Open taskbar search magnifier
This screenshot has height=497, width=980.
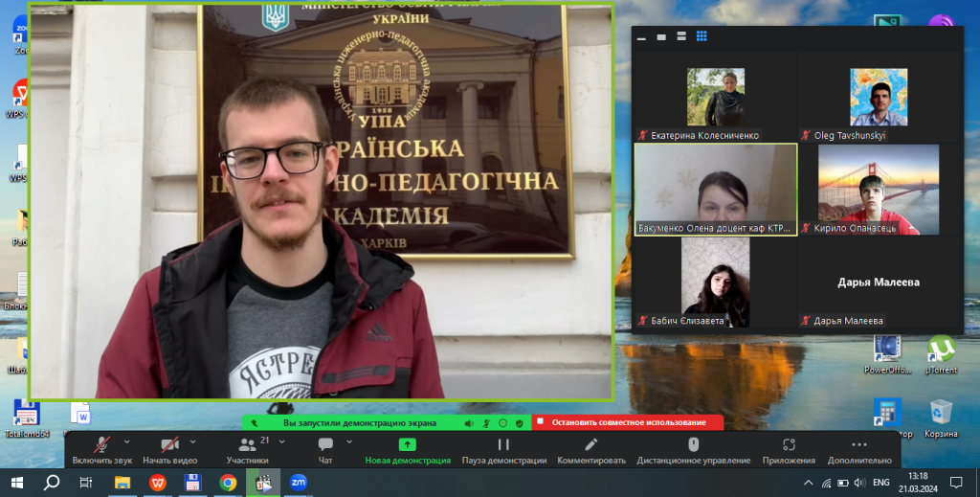52,483
